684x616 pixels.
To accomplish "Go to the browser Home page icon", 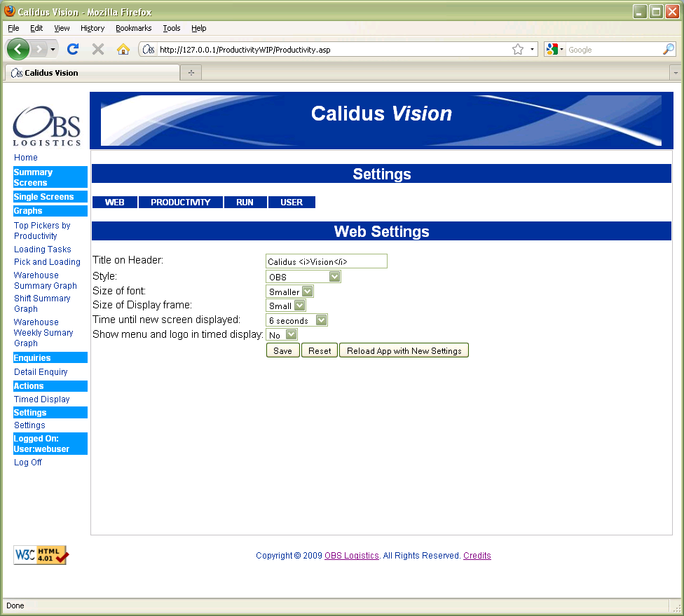I will 123,49.
